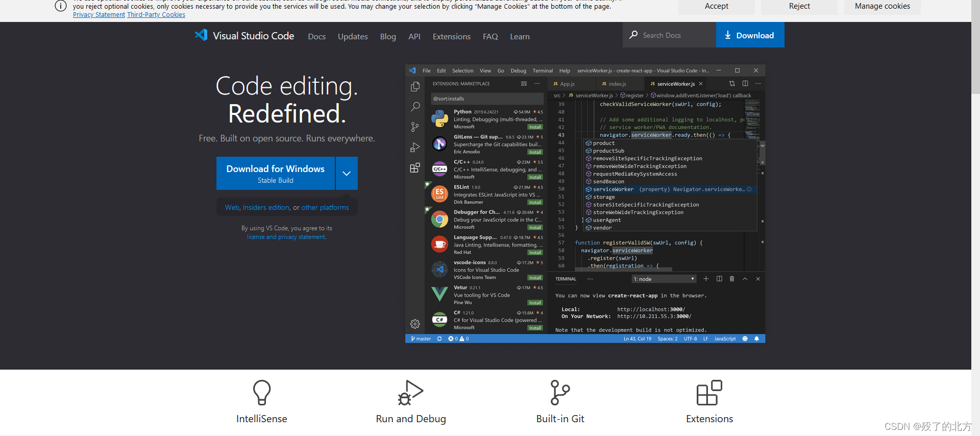Click Manage cookies button

pyautogui.click(x=882, y=6)
